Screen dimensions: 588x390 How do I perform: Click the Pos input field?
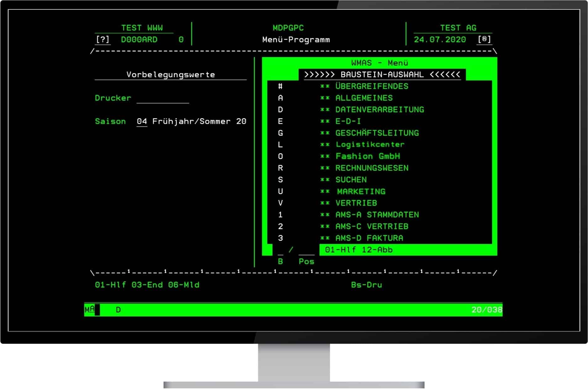306,250
